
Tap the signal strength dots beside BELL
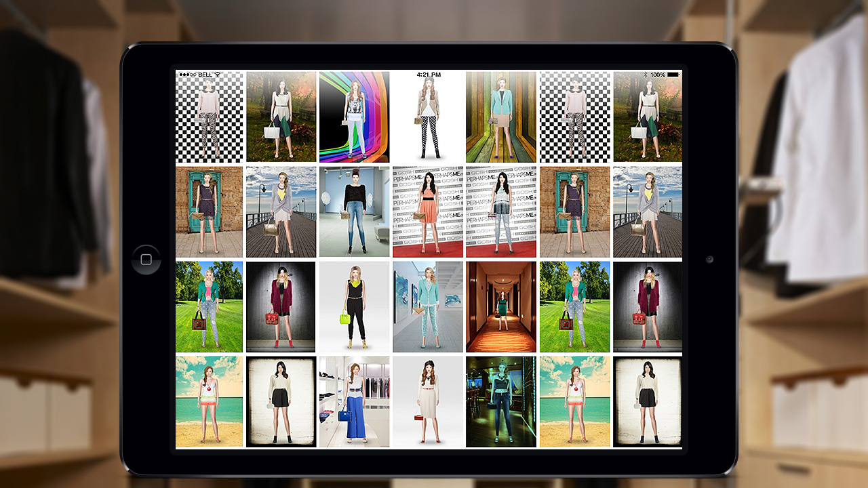coord(187,75)
